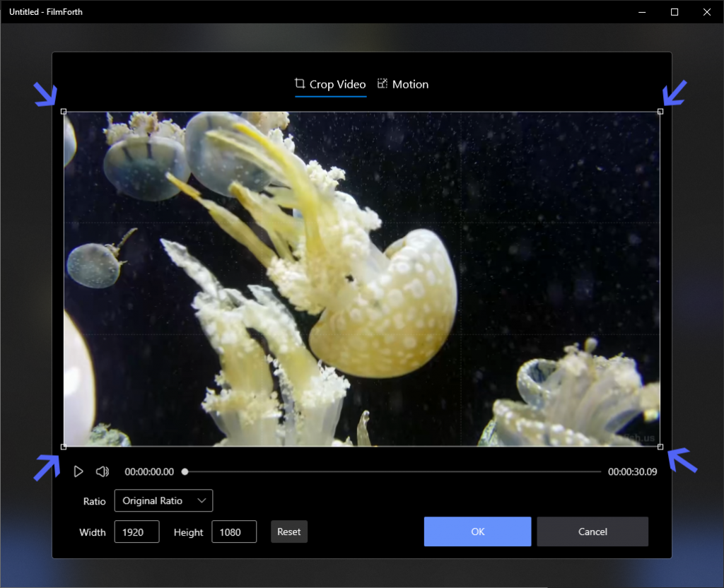Select the bottom-left crop corner handle
The width and height of the screenshot is (724, 588).
64,447
